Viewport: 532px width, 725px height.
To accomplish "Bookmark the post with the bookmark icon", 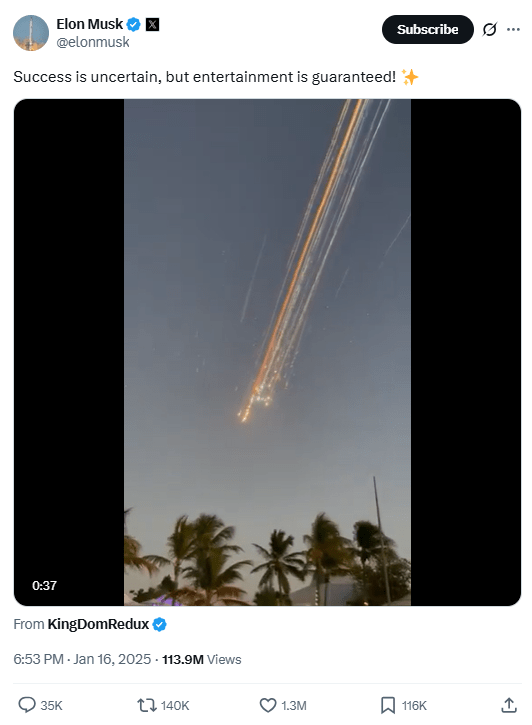I will (387, 705).
